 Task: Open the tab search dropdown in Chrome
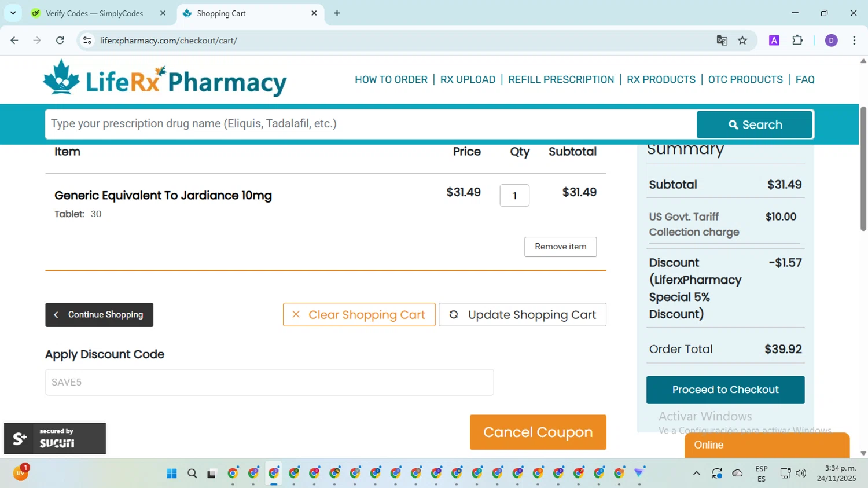coord(13,13)
